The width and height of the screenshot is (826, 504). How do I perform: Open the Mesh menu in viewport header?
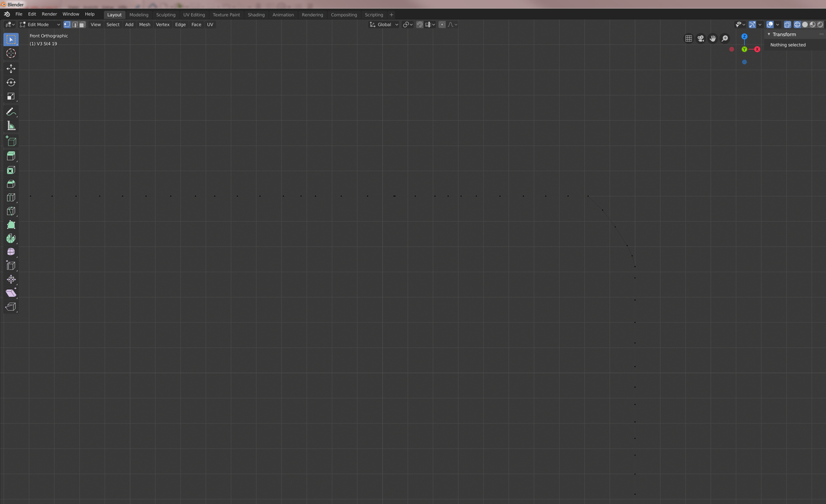(145, 25)
